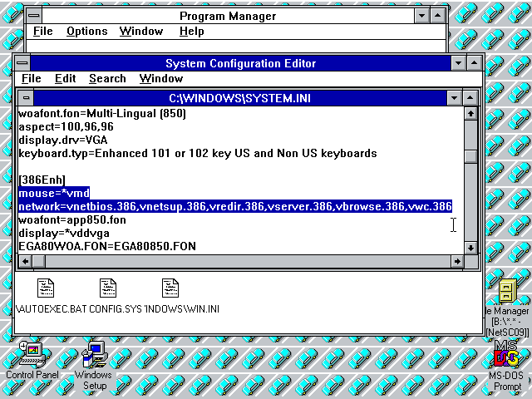
Task: Click the '[386Enh]' section header
Action: 42,180
